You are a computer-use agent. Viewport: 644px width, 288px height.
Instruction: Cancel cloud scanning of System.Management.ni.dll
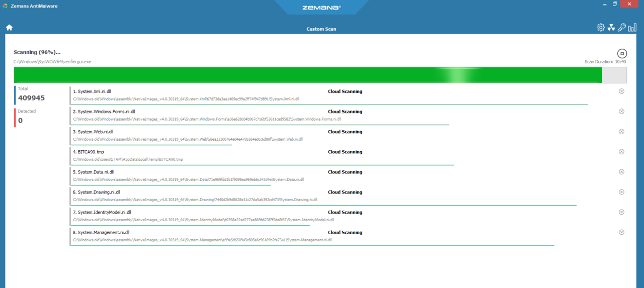(x=621, y=232)
